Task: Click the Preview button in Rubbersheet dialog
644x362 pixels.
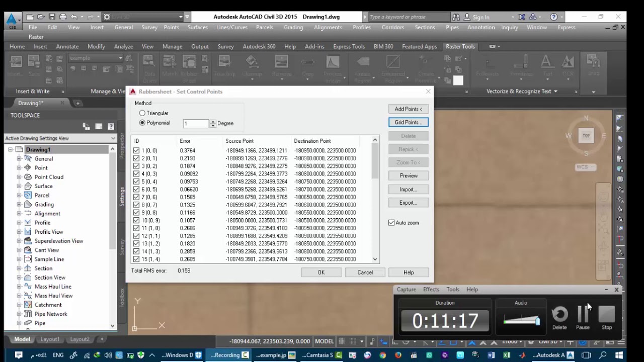Action: [x=408, y=175]
